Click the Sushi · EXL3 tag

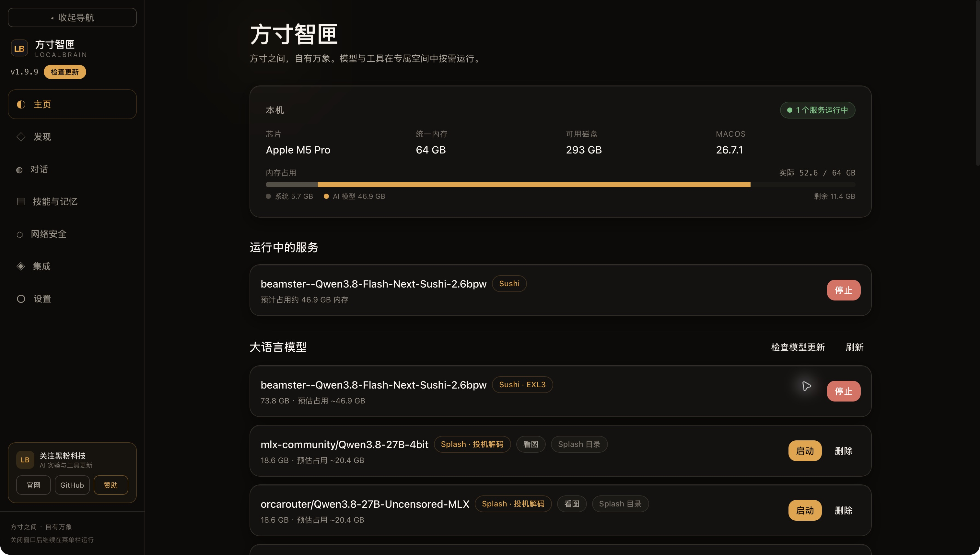[522, 385]
